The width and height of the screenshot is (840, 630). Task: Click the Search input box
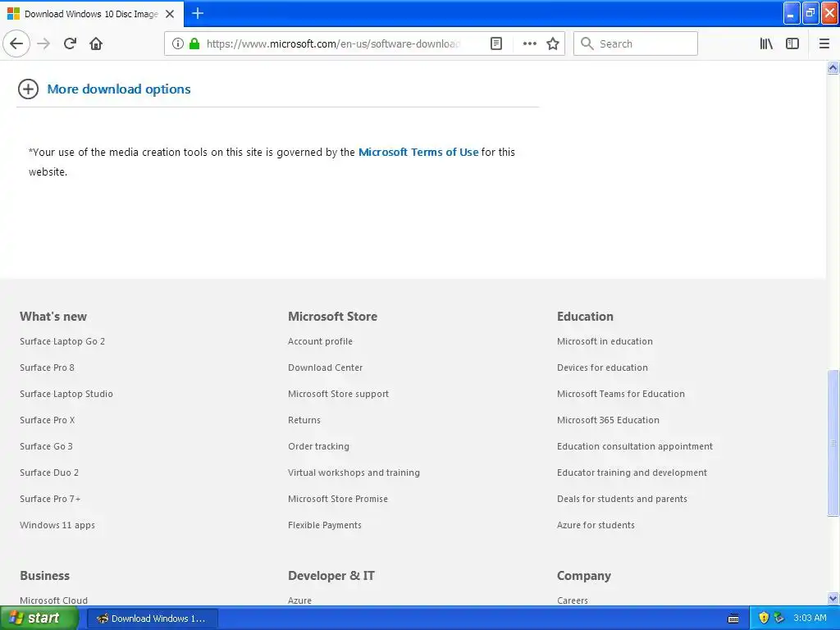click(x=636, y=44)
